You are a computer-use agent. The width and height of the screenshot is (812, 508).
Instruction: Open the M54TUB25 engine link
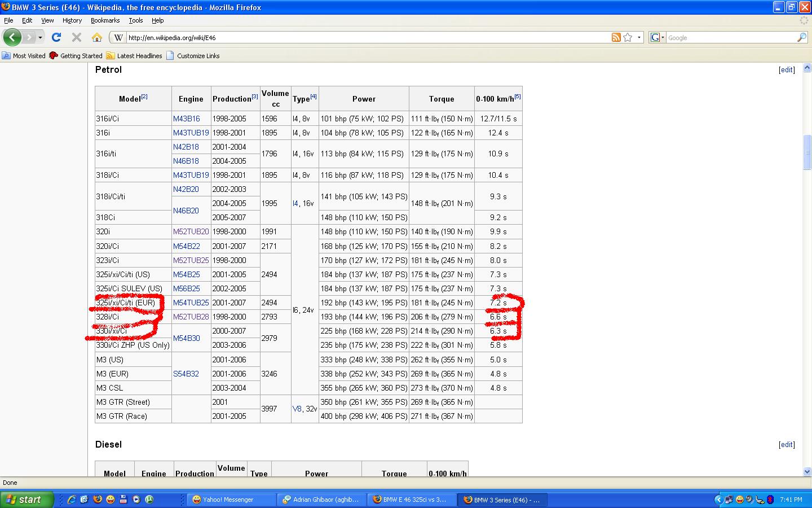click(x=191, y=303)
